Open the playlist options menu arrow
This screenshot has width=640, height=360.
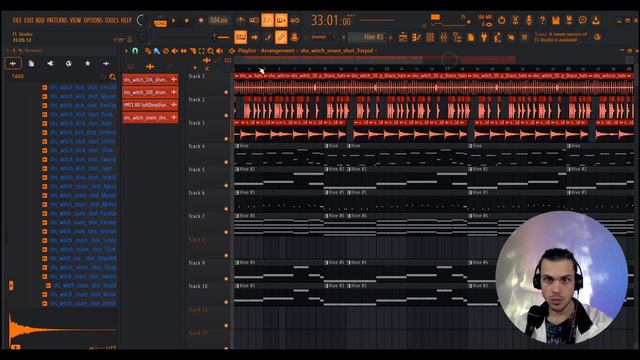[x=126, y=51]
